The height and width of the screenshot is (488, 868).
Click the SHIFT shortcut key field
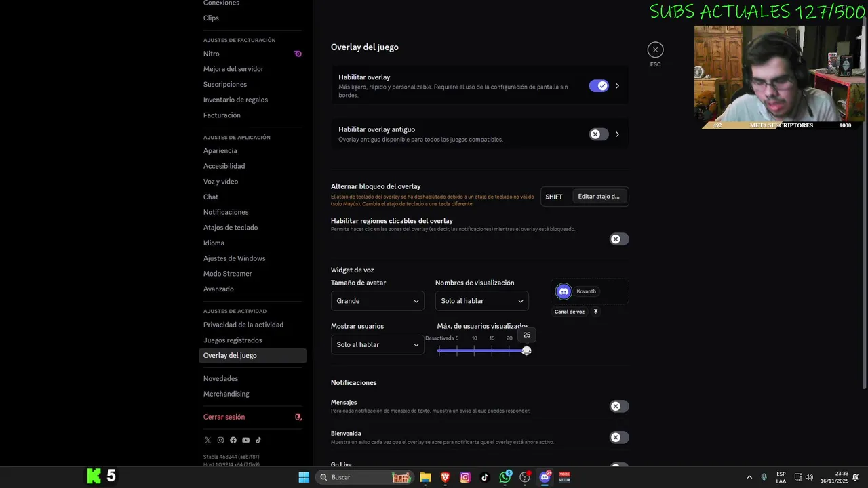(x=554, y=197)
